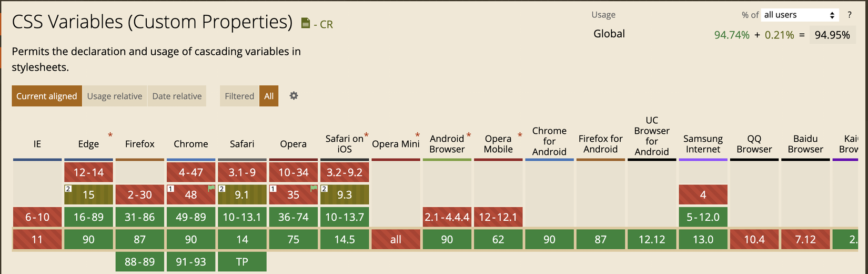
Task: Open the all users dropdown
Action: [799, 15]
